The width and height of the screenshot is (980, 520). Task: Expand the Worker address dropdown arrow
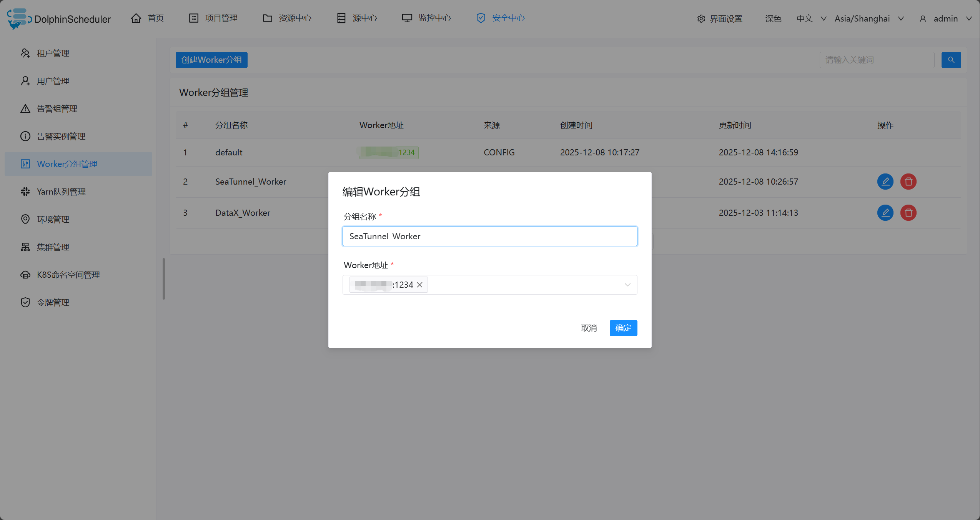pos(627,285)
